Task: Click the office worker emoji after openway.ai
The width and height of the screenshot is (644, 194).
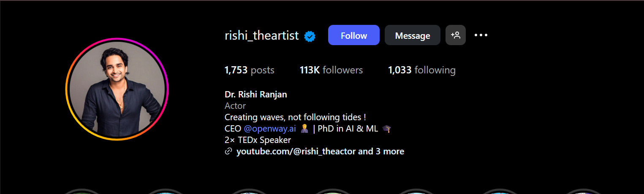Action: coord(304,129)
